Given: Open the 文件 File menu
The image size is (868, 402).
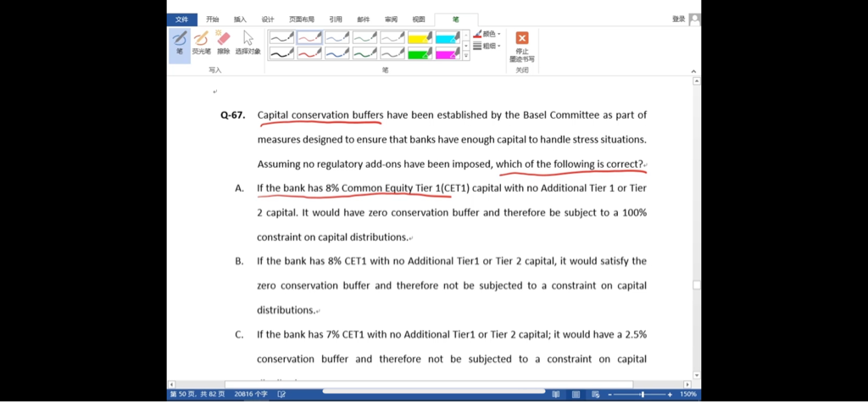Looking at the screenshot, I should click(181, 20).
